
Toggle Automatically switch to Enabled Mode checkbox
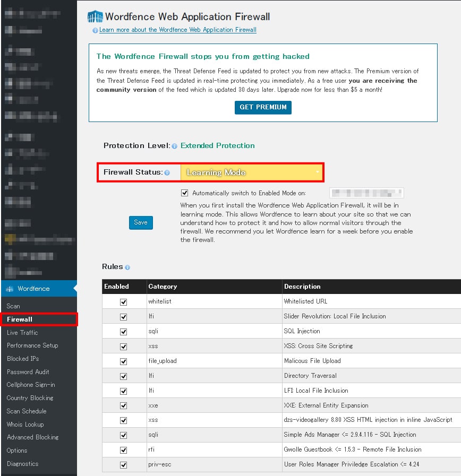[x=184, y=193]
